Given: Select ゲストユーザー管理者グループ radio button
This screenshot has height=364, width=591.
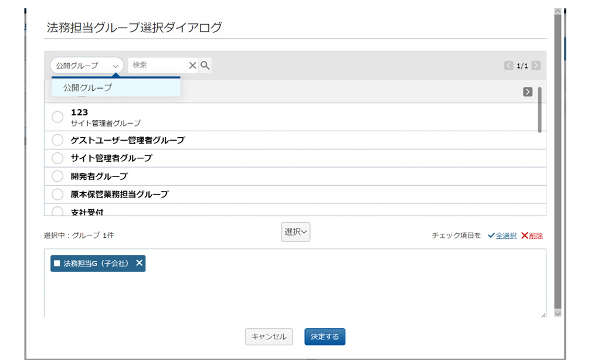Looking at the screenshot, I should [x=57, y=140].
